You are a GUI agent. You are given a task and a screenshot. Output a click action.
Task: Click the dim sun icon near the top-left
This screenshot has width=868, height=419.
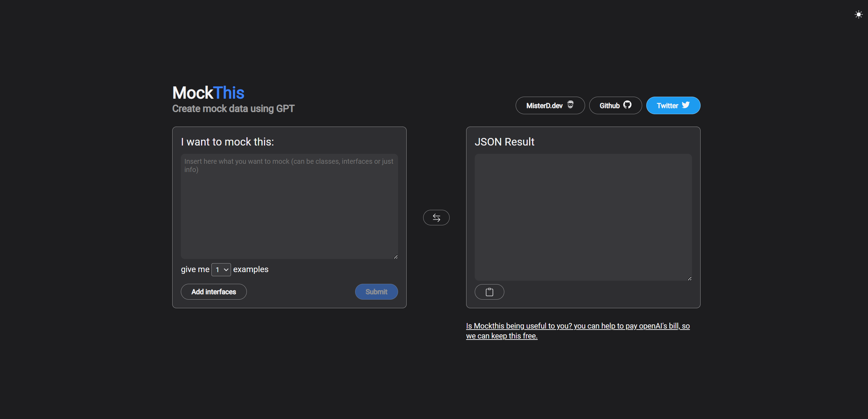pos(223,14)
